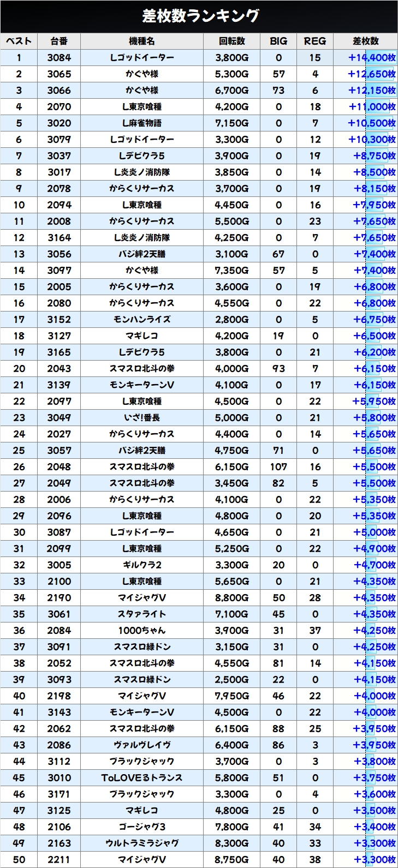Select the +7,950枚 cell
398x868 pixels.
click(x=375, y=205)
